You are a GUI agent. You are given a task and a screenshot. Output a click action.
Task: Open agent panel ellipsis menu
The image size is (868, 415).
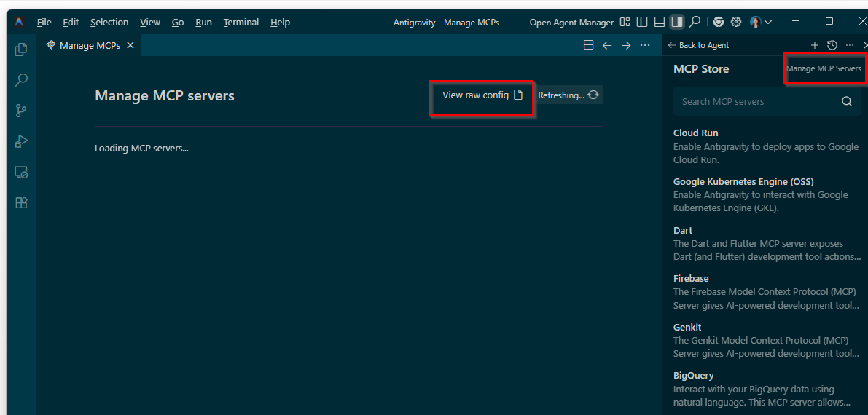(850, 45)
